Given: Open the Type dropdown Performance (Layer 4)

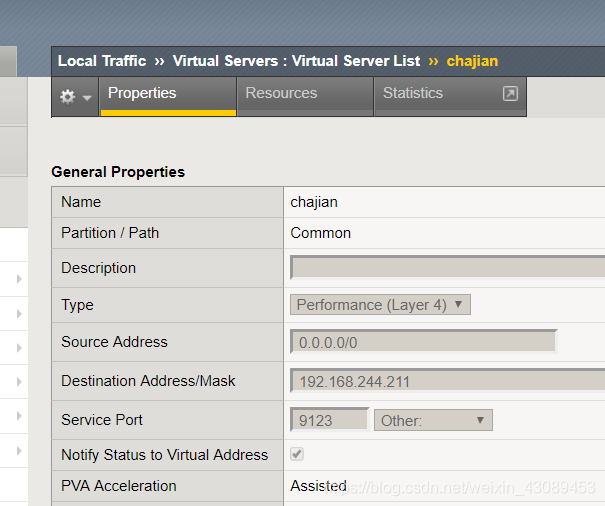Looking at the screenshot, I should [x=380, y=305].
